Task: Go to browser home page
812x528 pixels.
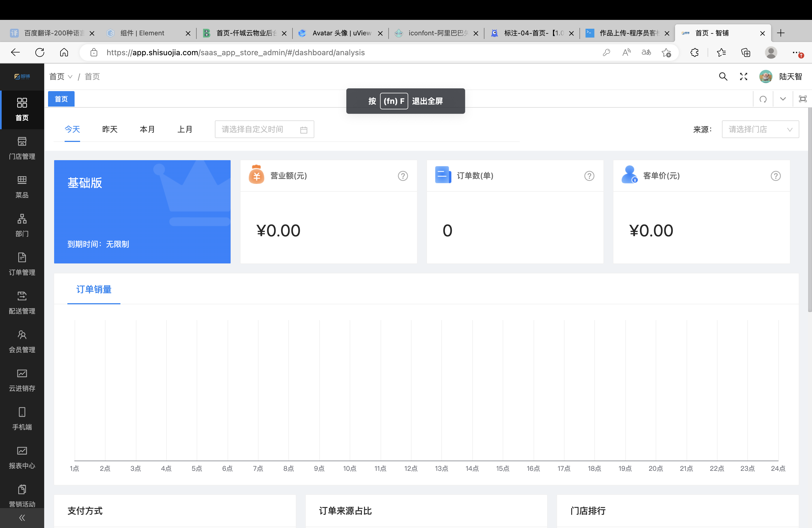Action: point(64,52)
